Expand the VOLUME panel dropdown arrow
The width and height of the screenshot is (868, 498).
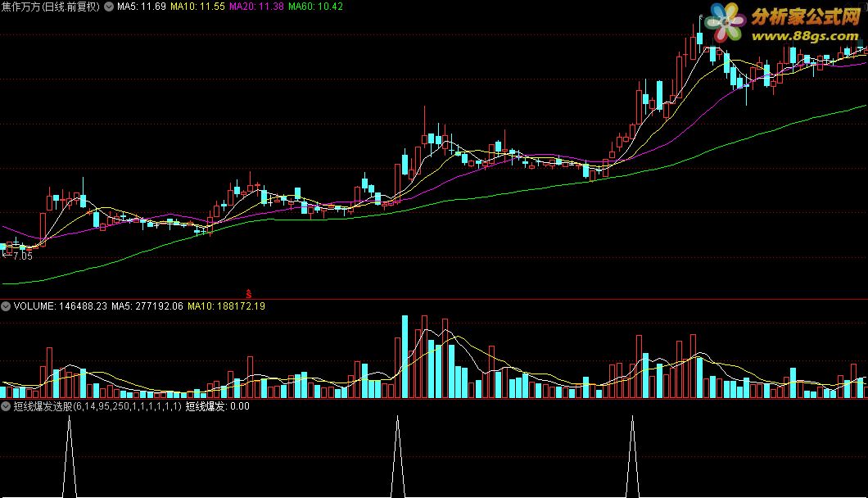click(x=6, y=306)
